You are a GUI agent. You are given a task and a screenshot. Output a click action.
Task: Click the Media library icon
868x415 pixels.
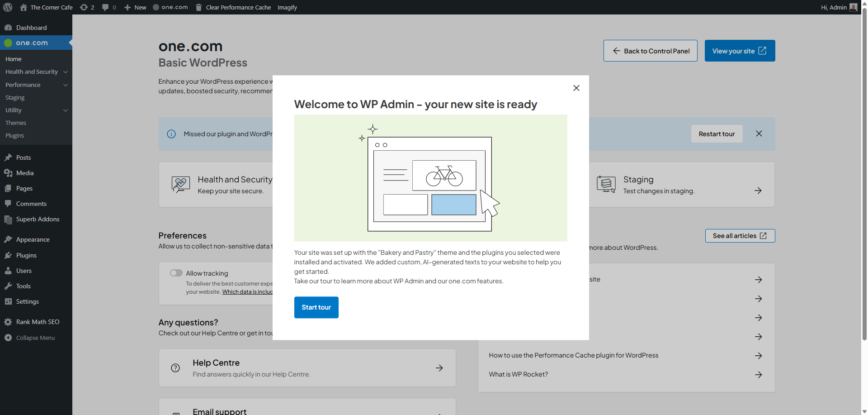click(x=8, y=173)
